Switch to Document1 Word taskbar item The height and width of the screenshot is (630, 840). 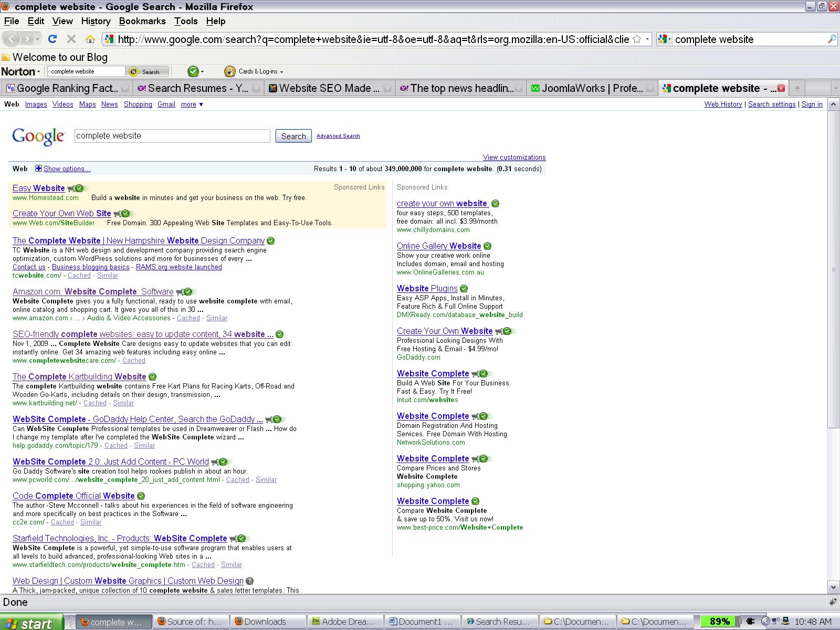tap(422, 622)
